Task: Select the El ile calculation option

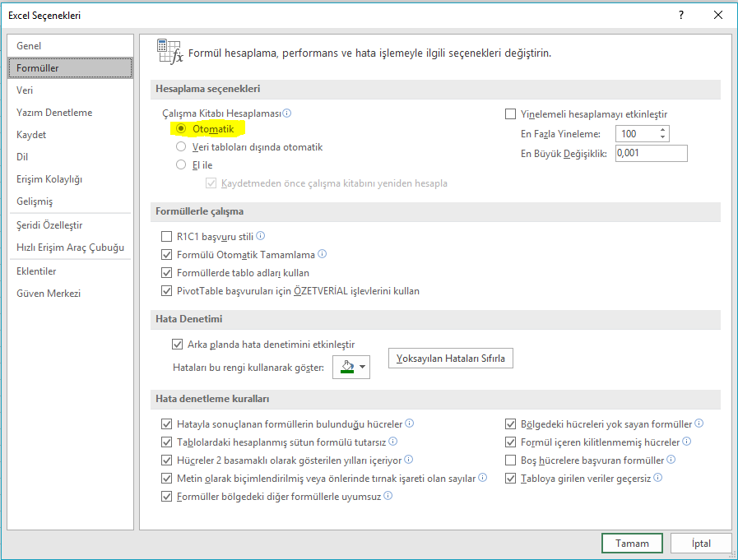Action: coord(181,164)
